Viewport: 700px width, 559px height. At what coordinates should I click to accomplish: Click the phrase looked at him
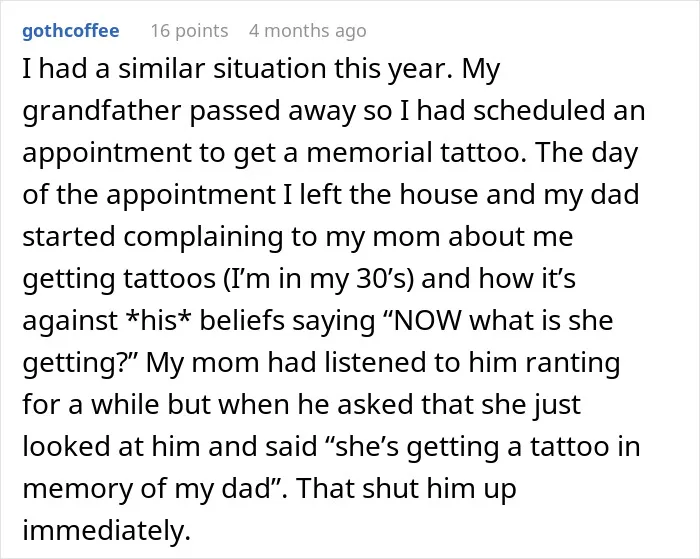(x=111, y=446)
